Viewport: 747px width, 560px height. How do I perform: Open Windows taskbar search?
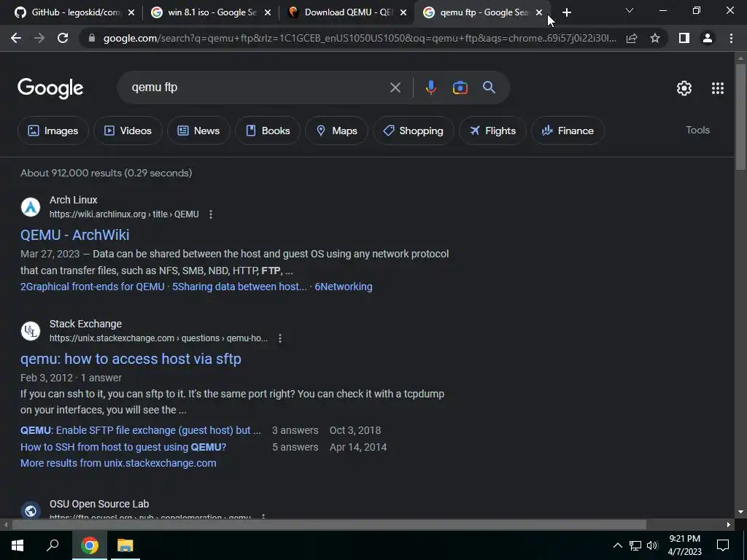[53, 545]
